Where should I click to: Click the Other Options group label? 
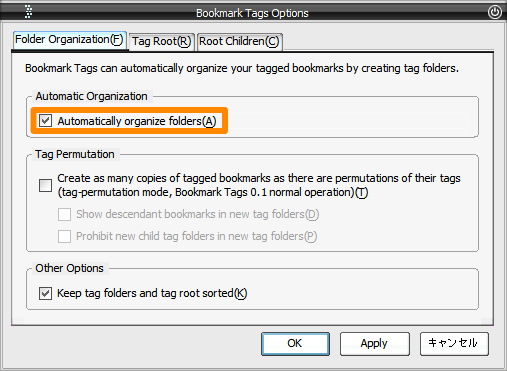coord(70,268)
